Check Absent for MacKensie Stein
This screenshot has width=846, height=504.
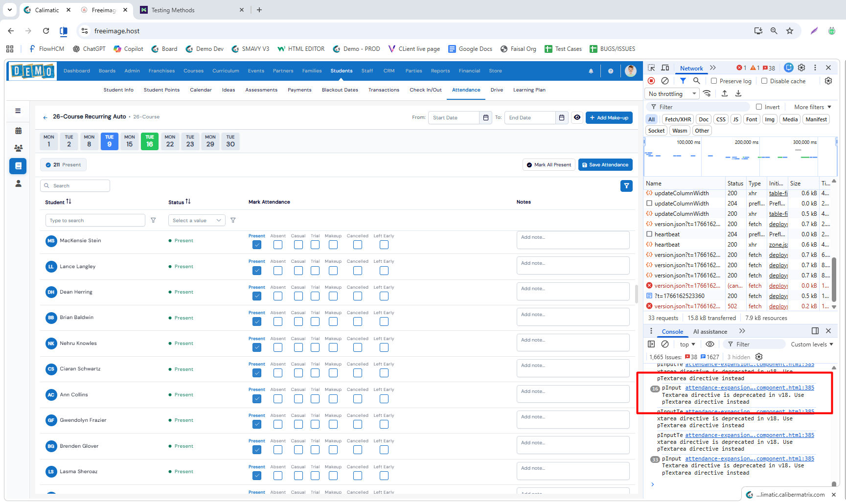pyautogui.click(x=278, y=245)
